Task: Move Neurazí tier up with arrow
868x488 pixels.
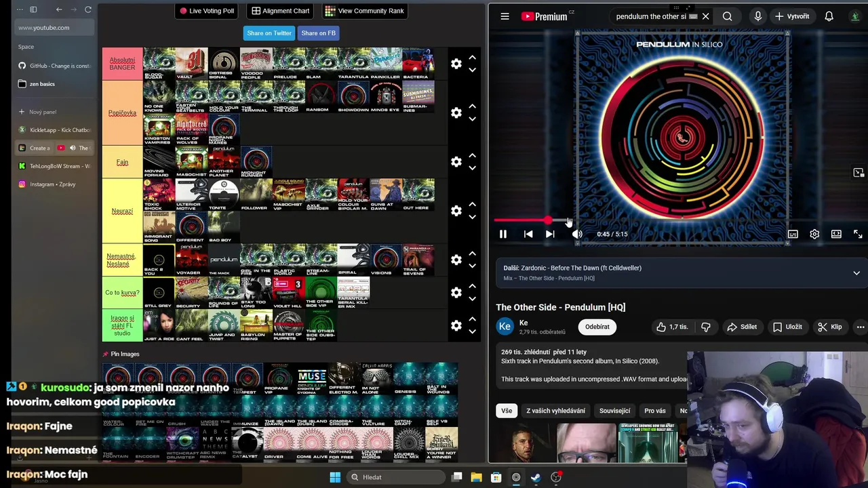Action: pyautogui.click(x=473, y=205)
